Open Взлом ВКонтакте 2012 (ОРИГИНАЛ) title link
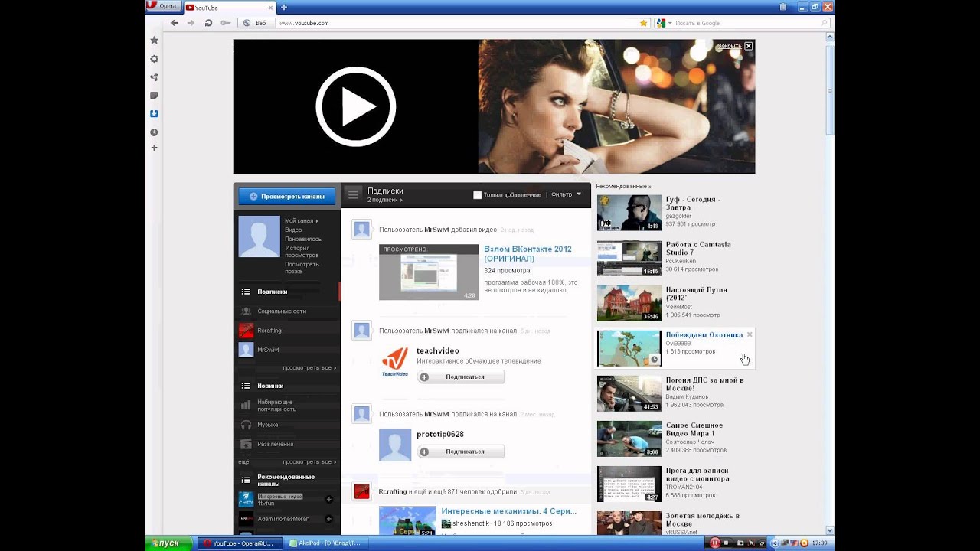980x551 pixels. coord(528,254)
